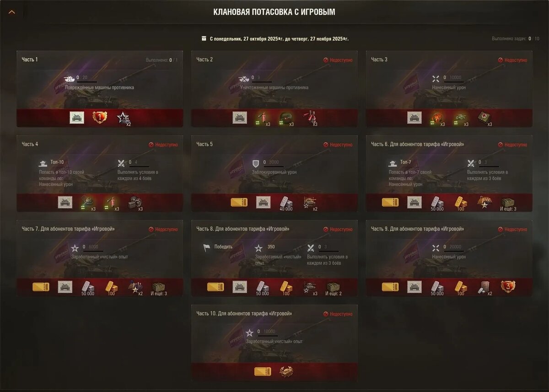549x392 pixels.
Task: Open the Часть 1 mission card
Action: [x=100, y=88]
